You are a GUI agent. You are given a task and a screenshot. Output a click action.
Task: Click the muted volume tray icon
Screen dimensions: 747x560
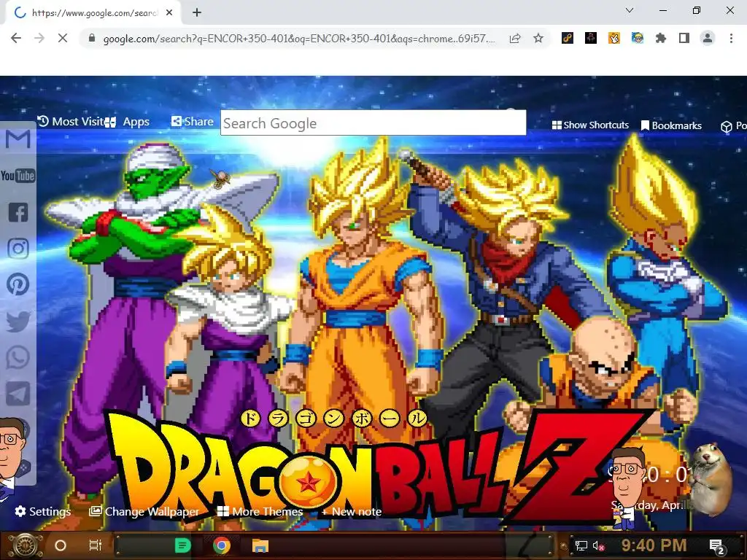(x=599, y=545)
